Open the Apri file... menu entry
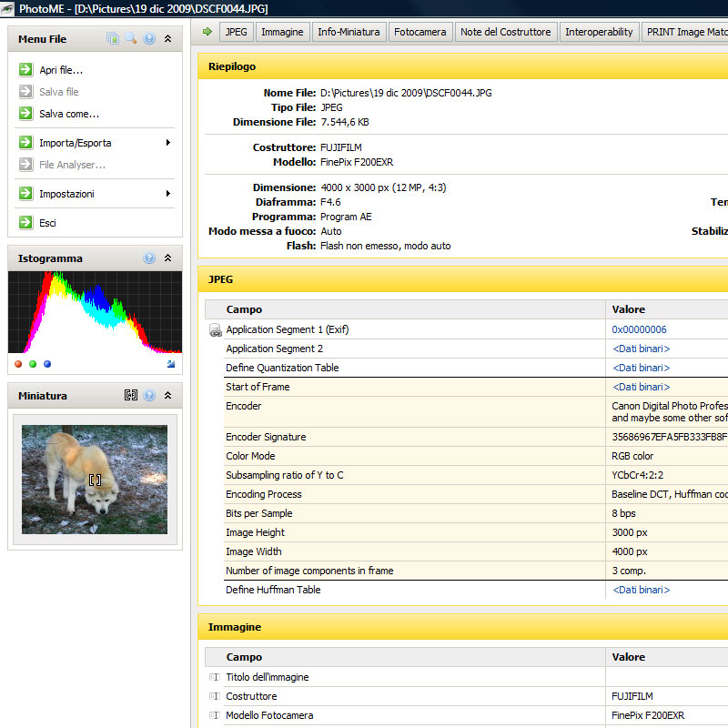This screenshot has height=728, width=728. [61, 70]
